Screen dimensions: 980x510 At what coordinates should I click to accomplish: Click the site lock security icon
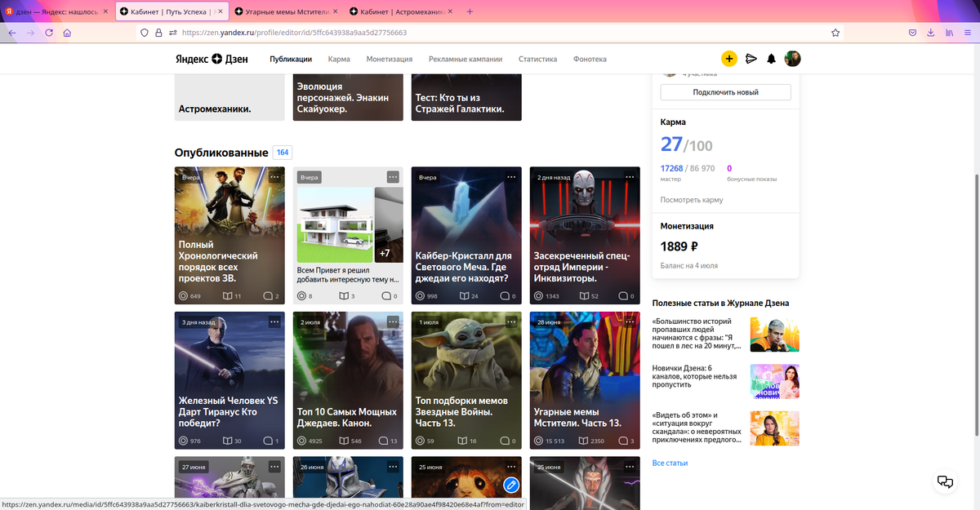click(x=159, y=33)
